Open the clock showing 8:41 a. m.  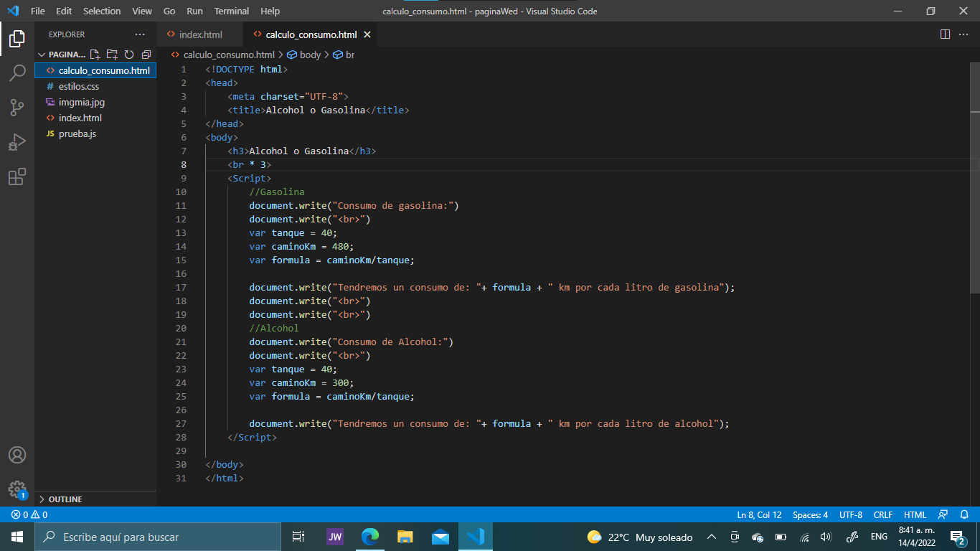(917, 537)
